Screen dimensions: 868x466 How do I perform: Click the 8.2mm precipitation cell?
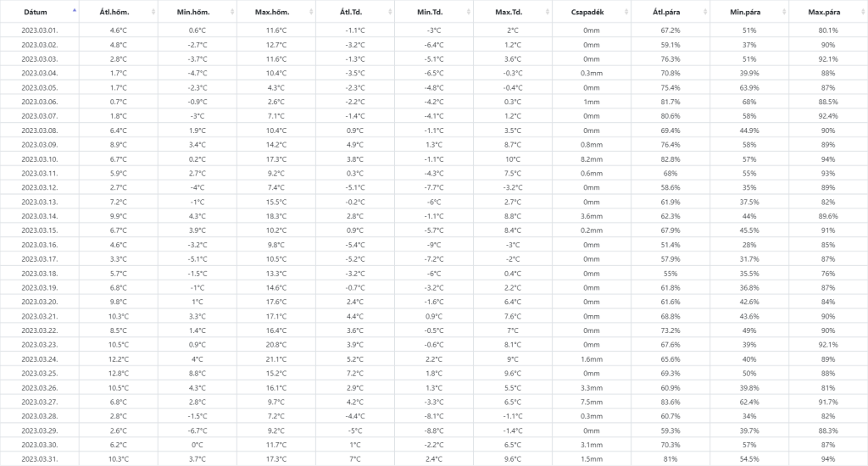tap(591, 158)
